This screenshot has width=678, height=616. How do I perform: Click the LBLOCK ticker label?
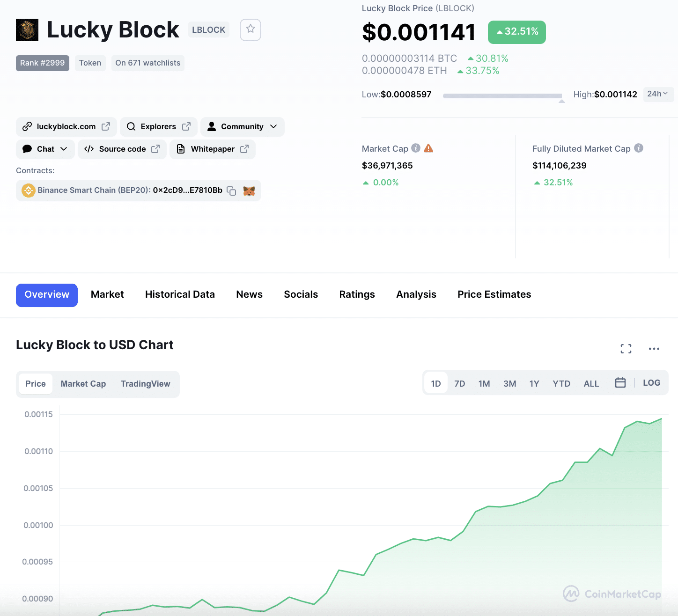coord(209,29)
